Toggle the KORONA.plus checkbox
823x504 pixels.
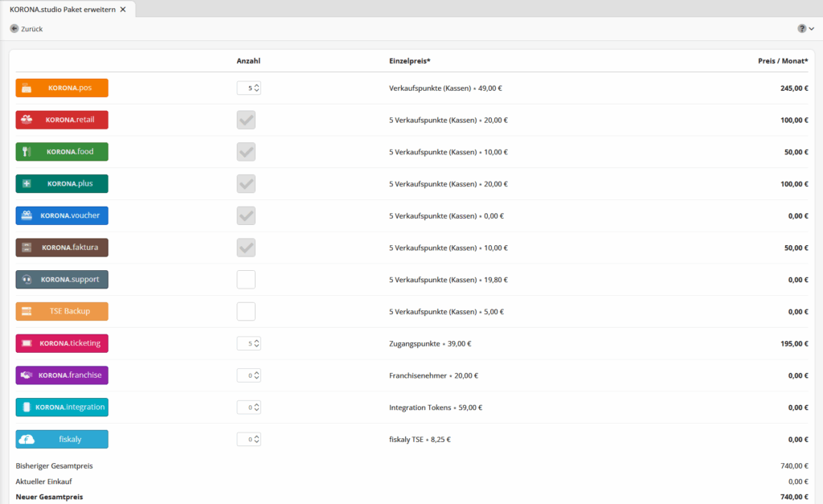pyautogui.click(x=246, y=184)
